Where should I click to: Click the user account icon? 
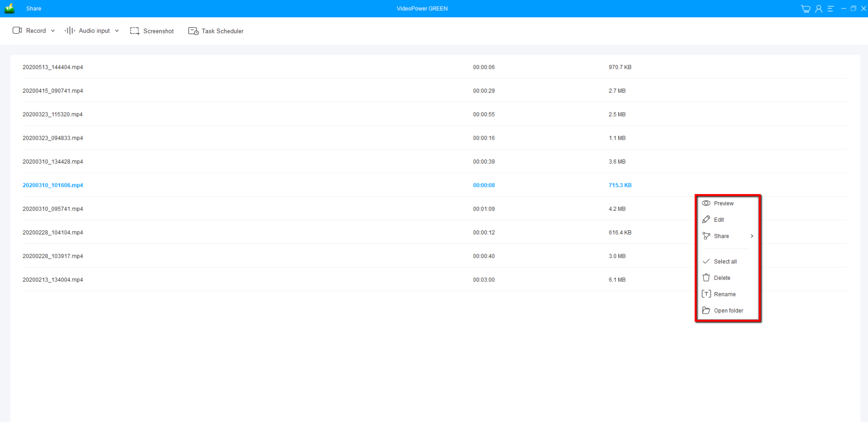point(818,8)
